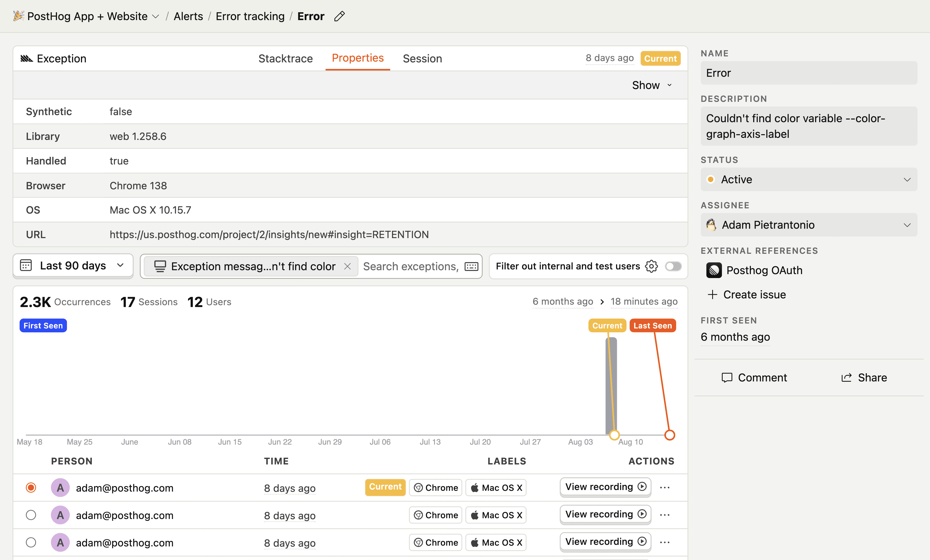
Task: Go to Alerts in the breadcrumb
Action: [188, 16]
